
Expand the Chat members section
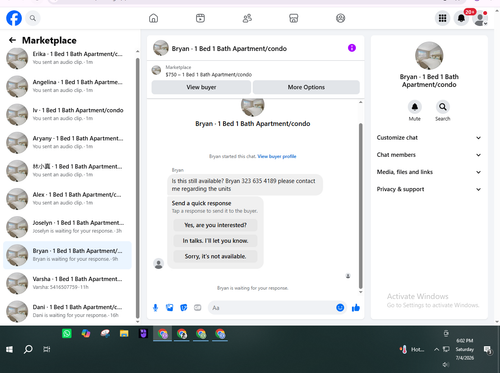tap(429, 155)
